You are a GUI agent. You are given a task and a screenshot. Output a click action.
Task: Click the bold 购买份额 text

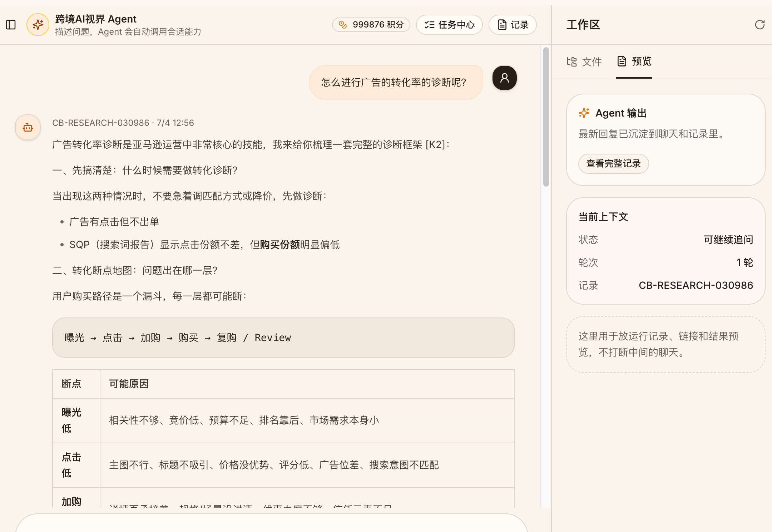point(279,245)
